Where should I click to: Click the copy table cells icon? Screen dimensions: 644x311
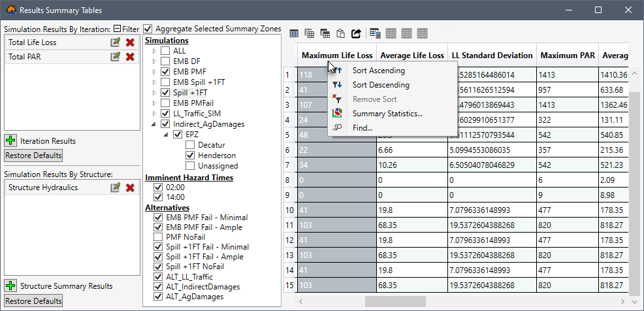pos(310,34)
